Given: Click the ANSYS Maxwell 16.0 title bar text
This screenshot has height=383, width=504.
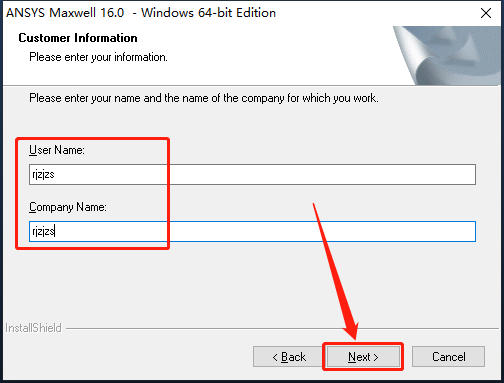Looking at the screenshot, I should [141, 13].
